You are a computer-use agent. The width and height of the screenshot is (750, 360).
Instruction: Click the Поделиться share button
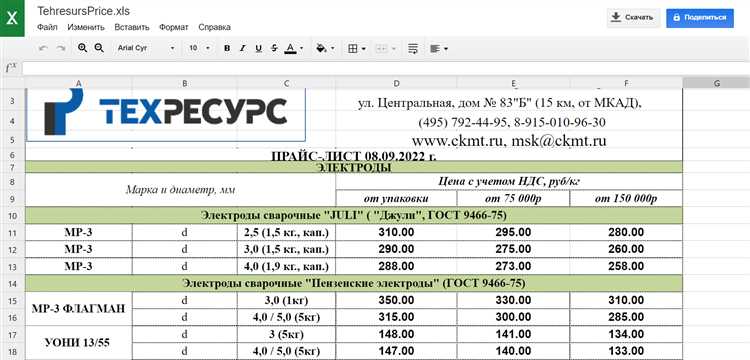(x=700, y=18)
